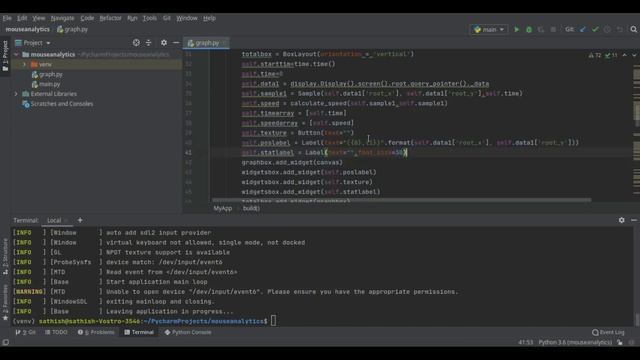The height and width of the screenshot is (360, 640).
Task: Open the TODO tool window tab
Action: pos(56,332)
